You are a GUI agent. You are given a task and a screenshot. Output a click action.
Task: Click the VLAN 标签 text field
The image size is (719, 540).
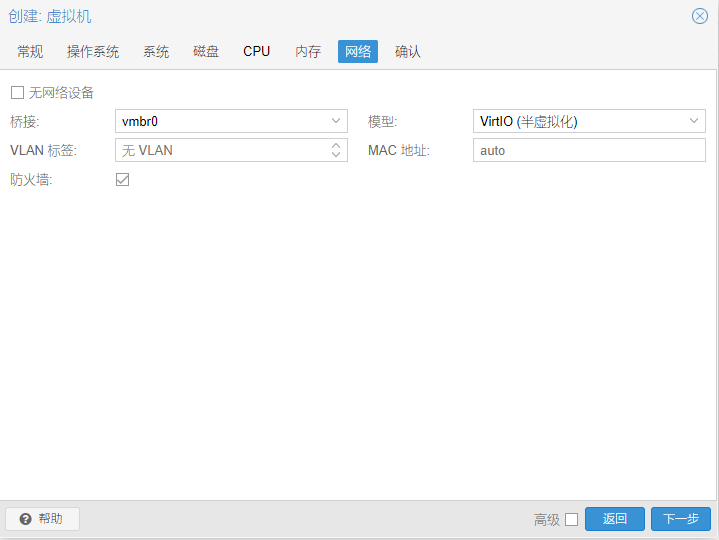coord(220,150)
